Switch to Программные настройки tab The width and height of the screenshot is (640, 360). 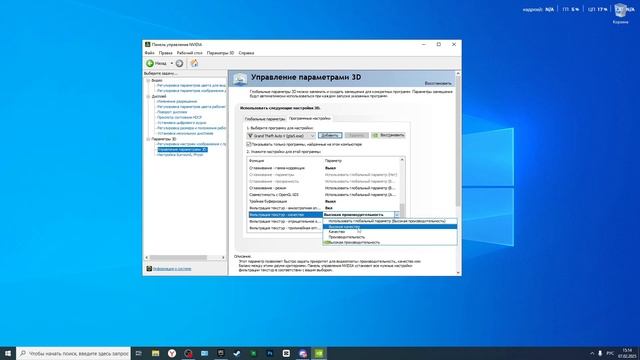pyautogui.click(x=309, y=118)
